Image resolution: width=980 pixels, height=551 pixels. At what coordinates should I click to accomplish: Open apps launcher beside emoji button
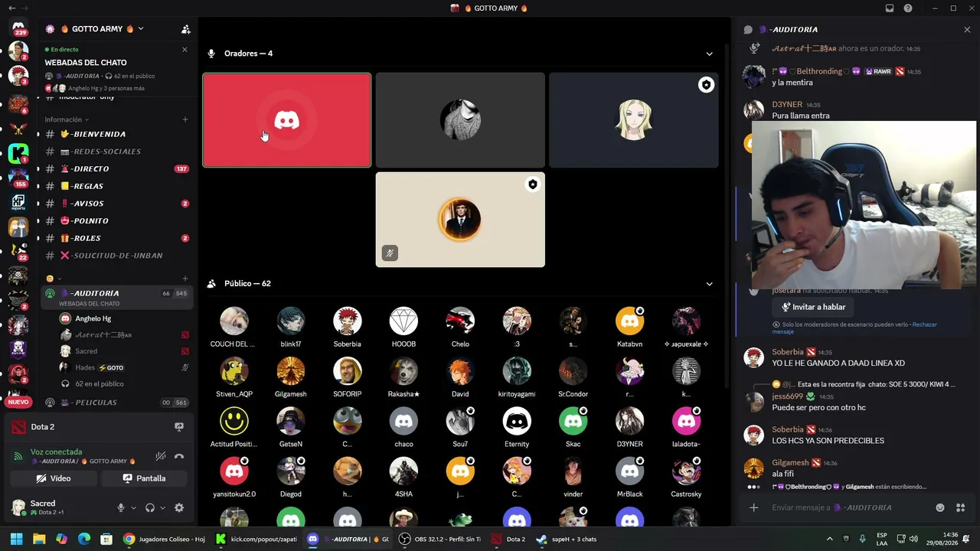pyautogui.click(x=961, y=507)
